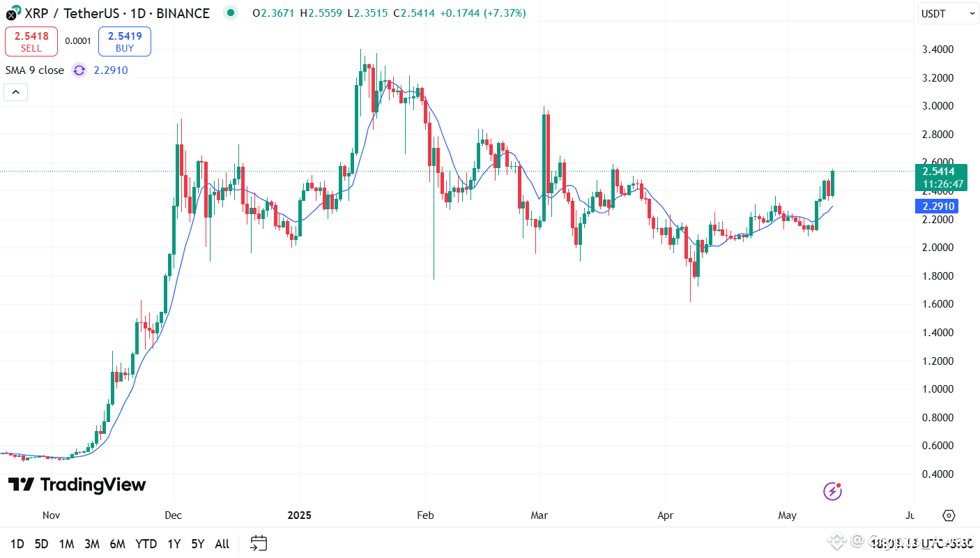980x558 pixels.
Task: Toggle the SMA 9 close indicator
Action: click(x=34, y=70)
